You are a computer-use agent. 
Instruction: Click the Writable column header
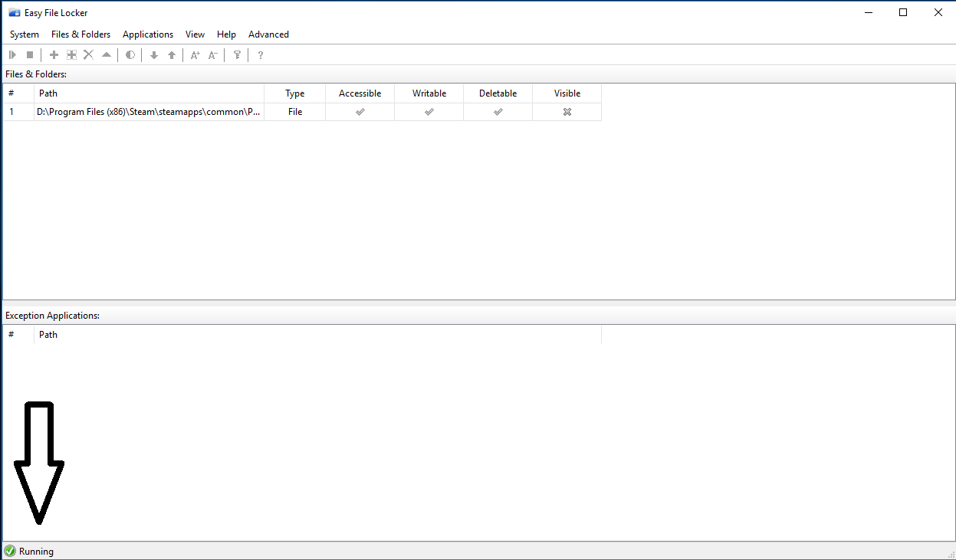pyautogui.click(x=429, y=93)
